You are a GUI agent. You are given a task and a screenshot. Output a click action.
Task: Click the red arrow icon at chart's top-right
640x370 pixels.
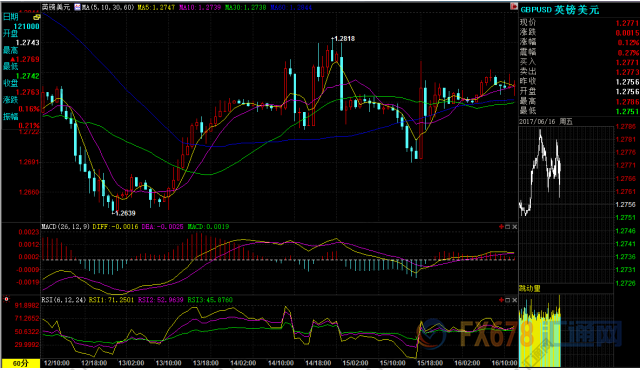[x=513, y=6]
